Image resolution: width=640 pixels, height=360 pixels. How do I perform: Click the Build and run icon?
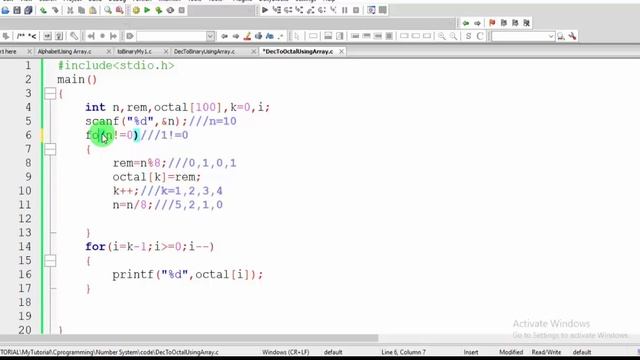tap(159, 10)
